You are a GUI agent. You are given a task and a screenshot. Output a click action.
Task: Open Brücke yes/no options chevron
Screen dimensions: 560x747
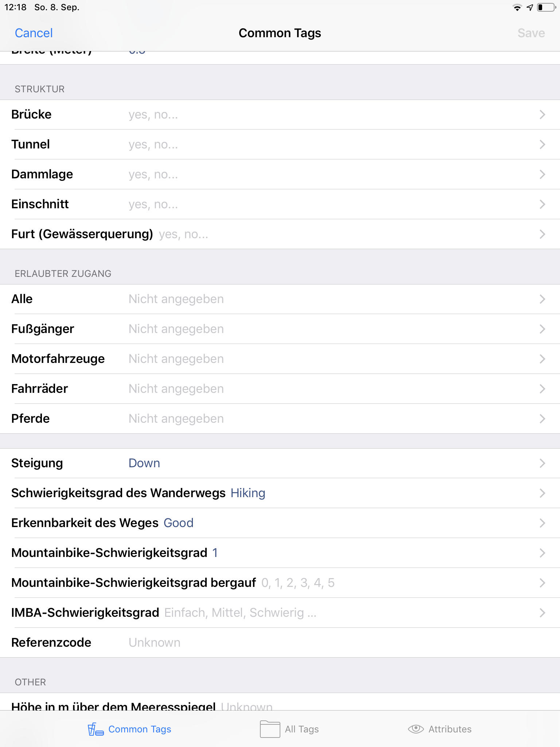542,115
